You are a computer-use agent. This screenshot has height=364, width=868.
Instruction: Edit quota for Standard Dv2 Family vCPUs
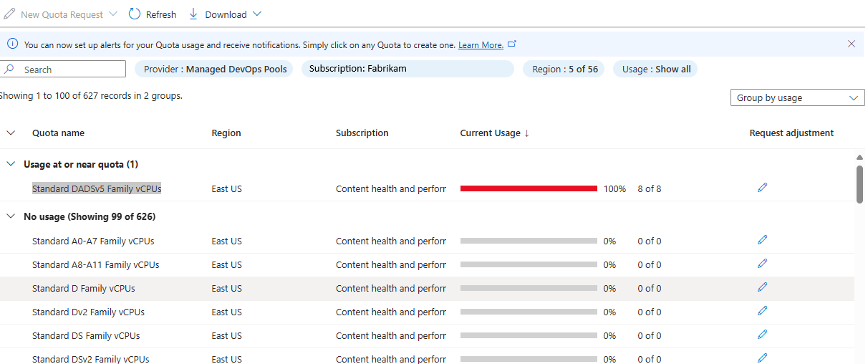(762, 311)
